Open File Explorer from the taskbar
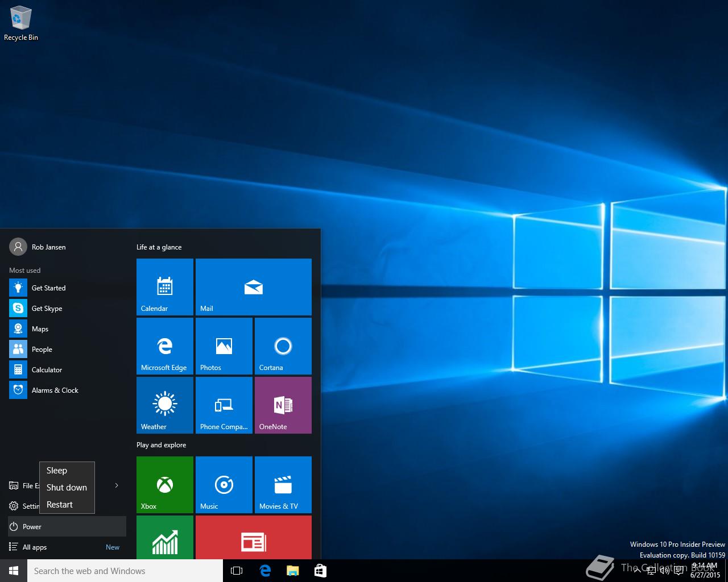 tap(292, 571)
